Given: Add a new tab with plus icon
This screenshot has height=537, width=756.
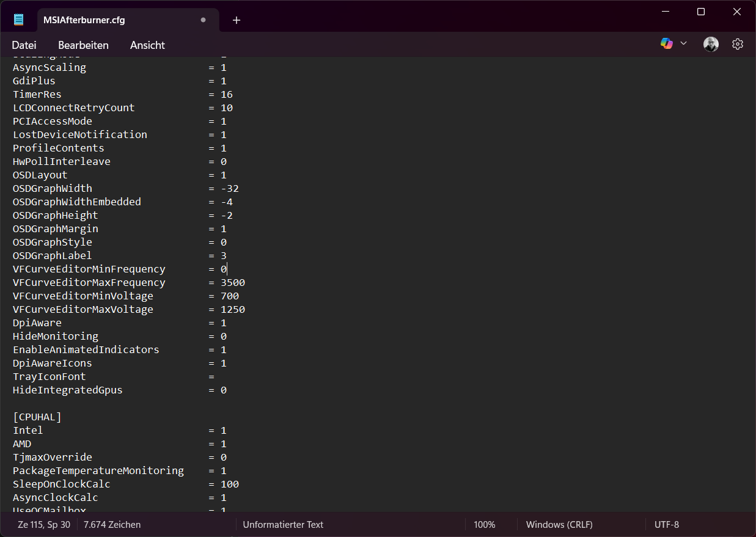Looking at the screenshot, I should (x=237, y=20).
